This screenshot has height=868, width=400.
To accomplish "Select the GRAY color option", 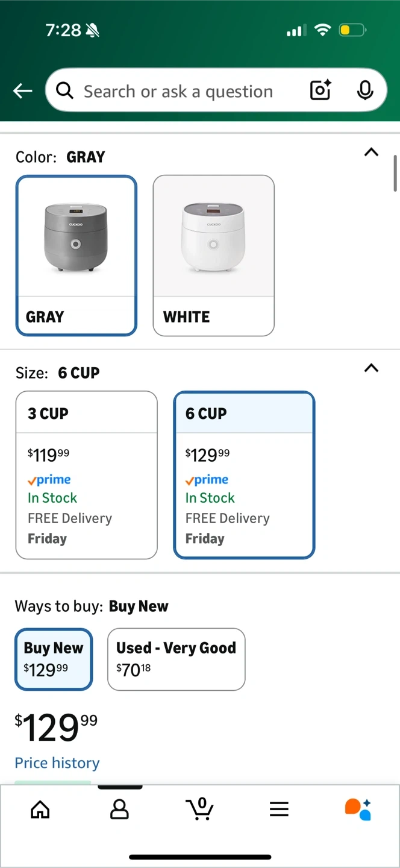I will (77, 255).
